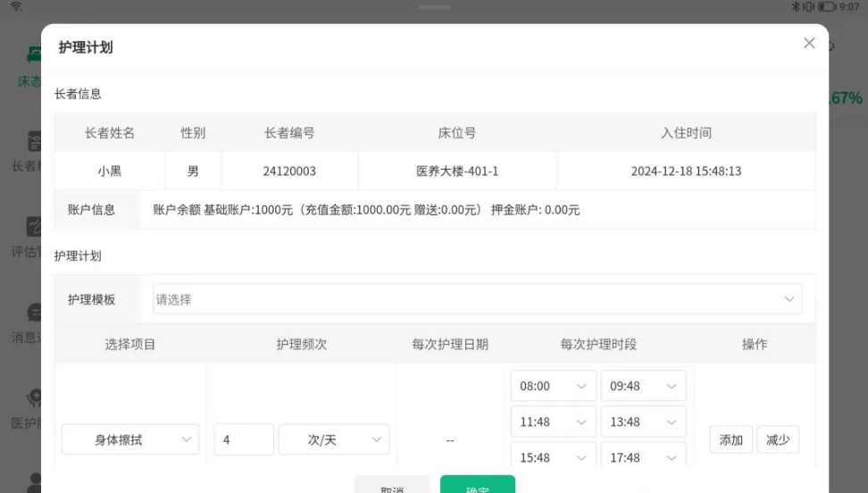Click the 护理频次 number field
Screen dimensions: 868x493
coord(243,440)
